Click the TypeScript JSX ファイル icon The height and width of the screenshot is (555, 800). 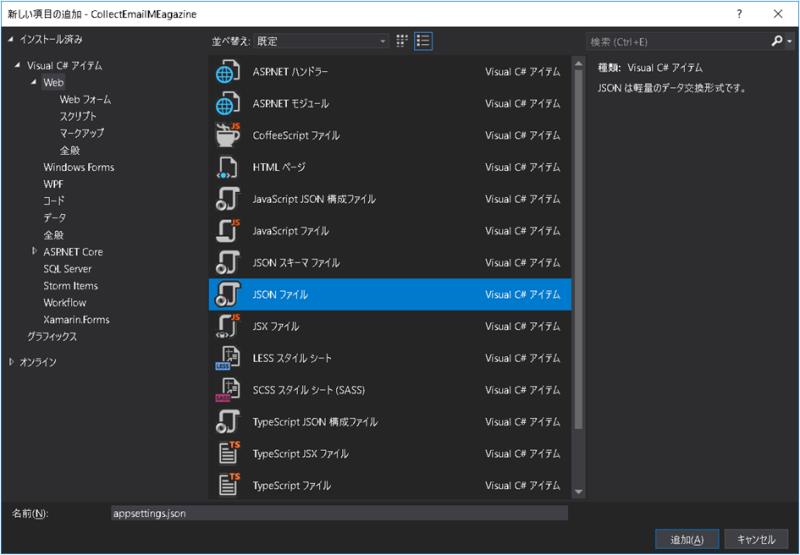(x=229, y=453)
